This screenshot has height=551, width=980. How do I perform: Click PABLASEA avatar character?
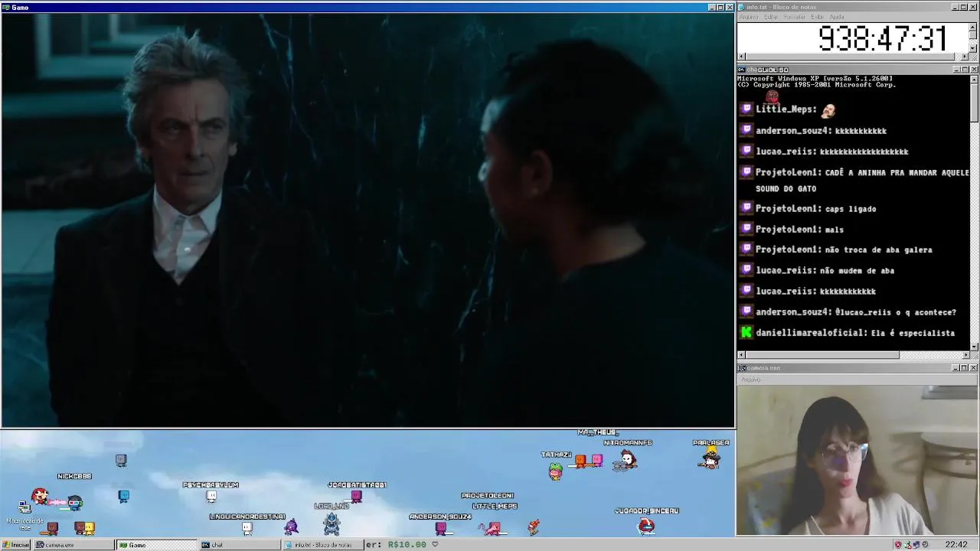click(710, 458)
